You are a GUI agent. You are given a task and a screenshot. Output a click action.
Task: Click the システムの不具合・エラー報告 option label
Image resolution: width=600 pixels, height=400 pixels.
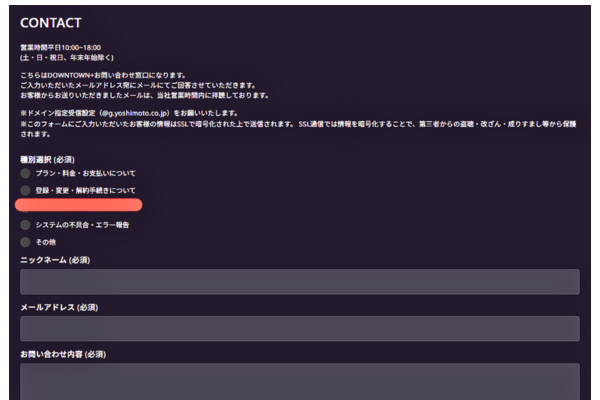coord(82,225)
